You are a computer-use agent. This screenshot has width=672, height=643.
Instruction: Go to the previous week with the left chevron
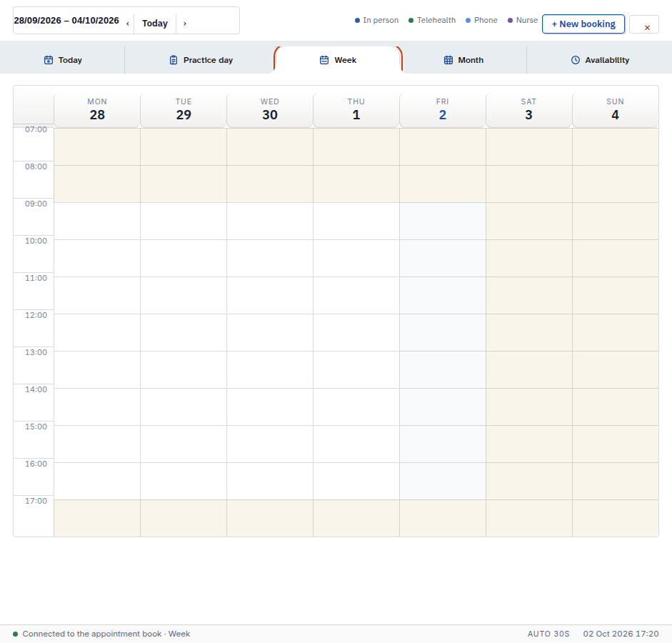(x=128, y=24)
